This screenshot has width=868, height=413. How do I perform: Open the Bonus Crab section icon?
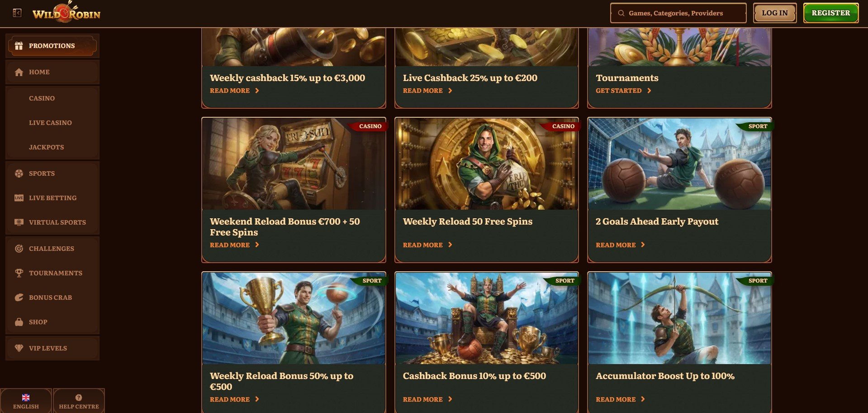(19, 298)
